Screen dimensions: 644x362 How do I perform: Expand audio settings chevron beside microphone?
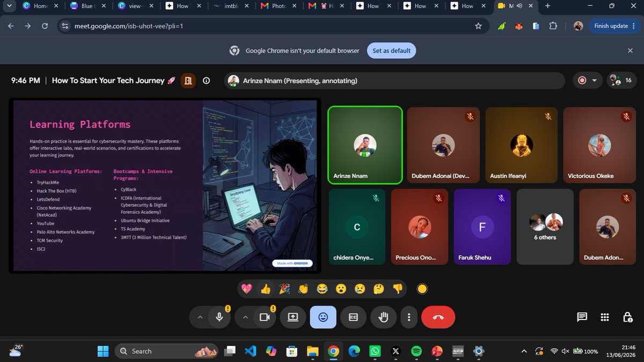point(200,317)
